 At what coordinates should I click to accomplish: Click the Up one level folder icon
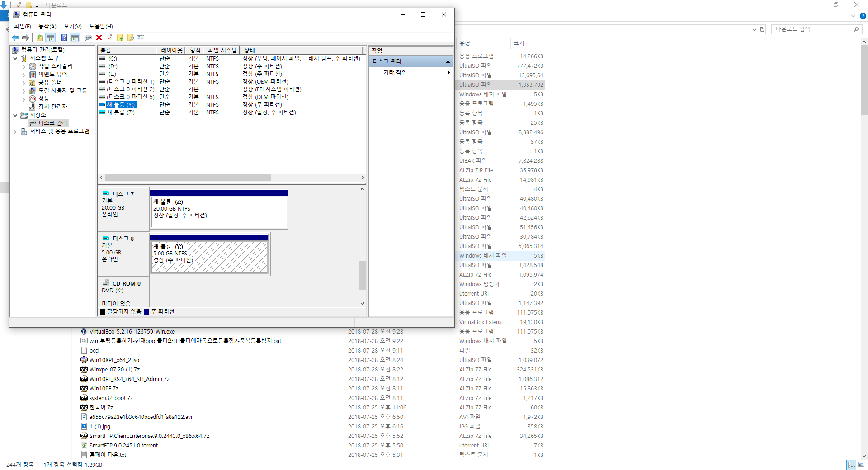[x=40, y=38]
